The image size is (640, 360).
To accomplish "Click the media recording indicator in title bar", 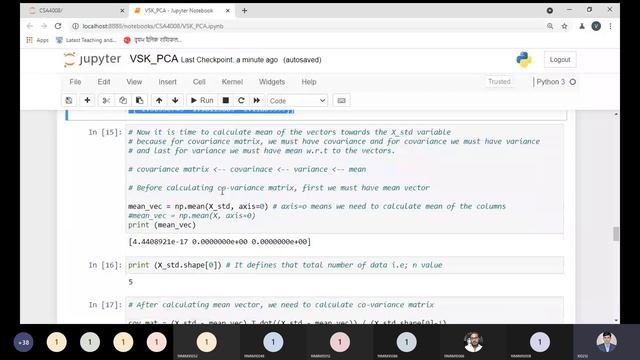I will [550, 11].
